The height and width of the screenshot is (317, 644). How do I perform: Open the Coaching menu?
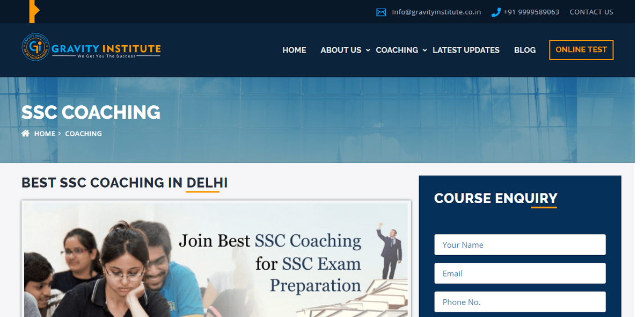point(397,50)
